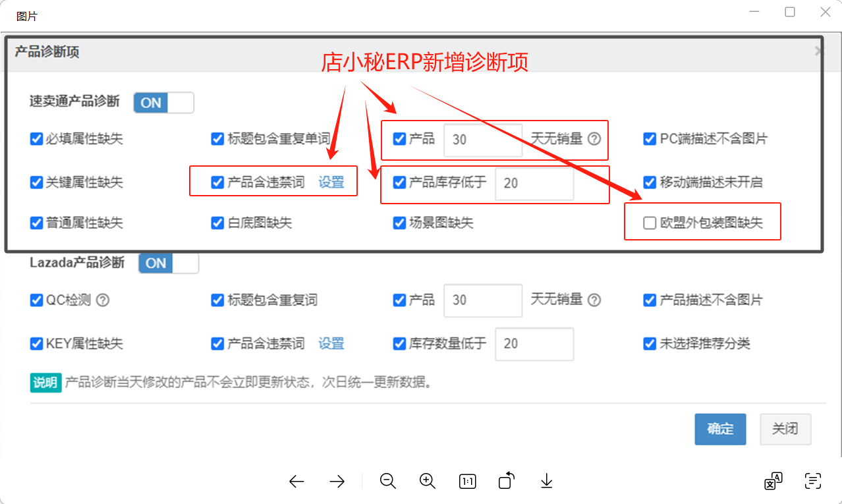Open the translate image icon
The height and width of the screenshot is (504, 842).
coord(773,482)
